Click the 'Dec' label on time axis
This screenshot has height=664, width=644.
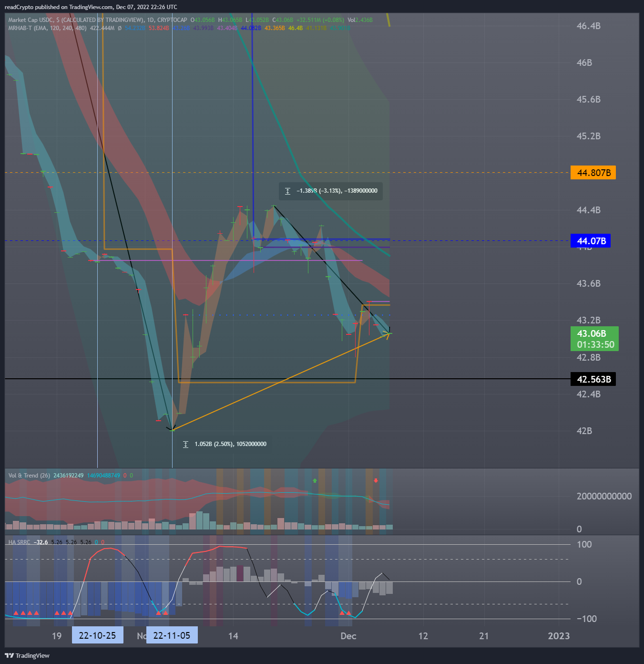[348, 636]
